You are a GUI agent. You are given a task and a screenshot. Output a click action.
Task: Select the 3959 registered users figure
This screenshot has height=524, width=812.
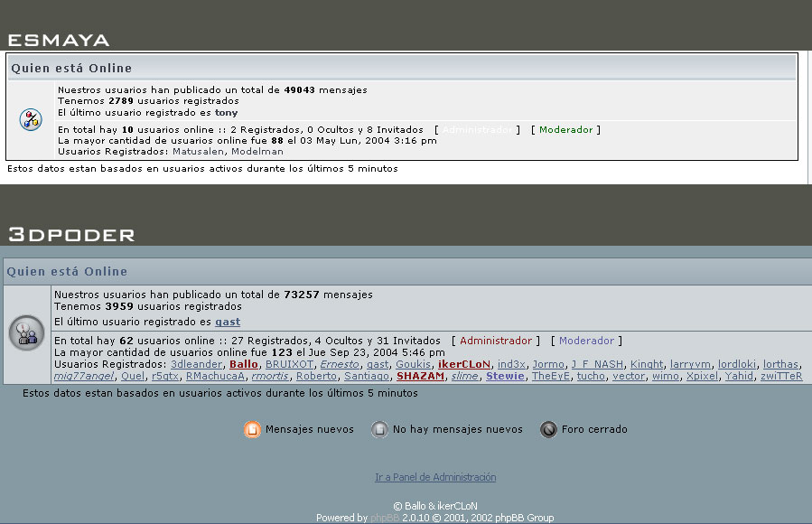119,306
